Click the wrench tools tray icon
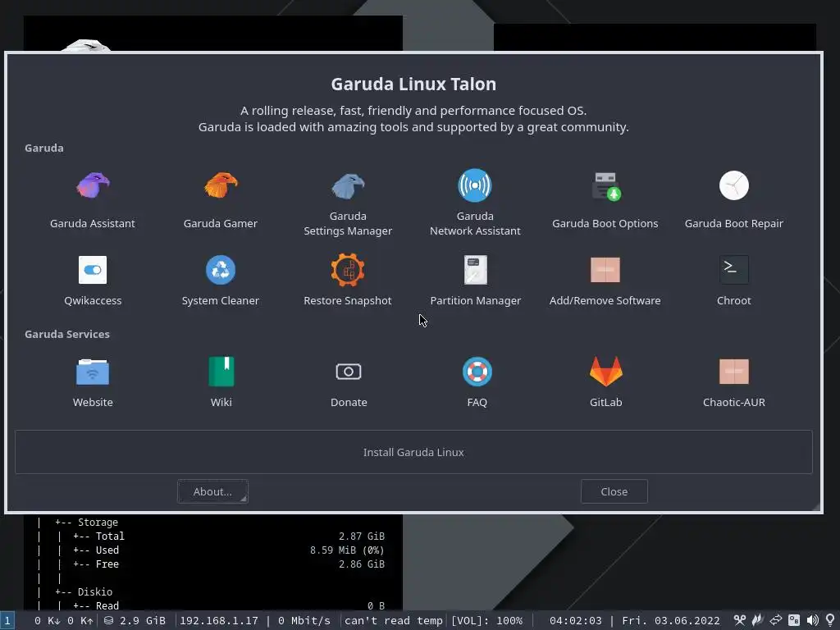The height and width of the screenshot is (630, 840). (x=739, y=620)
